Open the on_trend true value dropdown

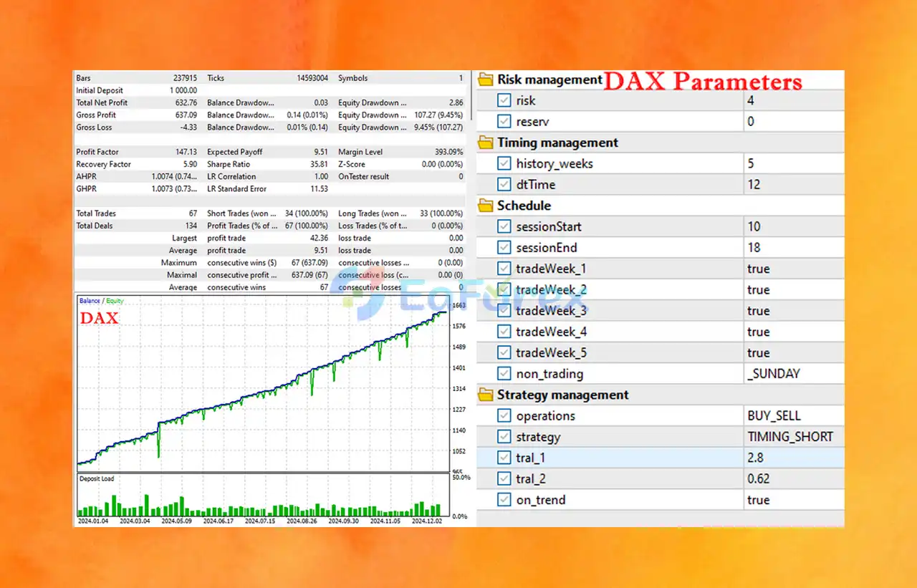(x=794, y=500)
